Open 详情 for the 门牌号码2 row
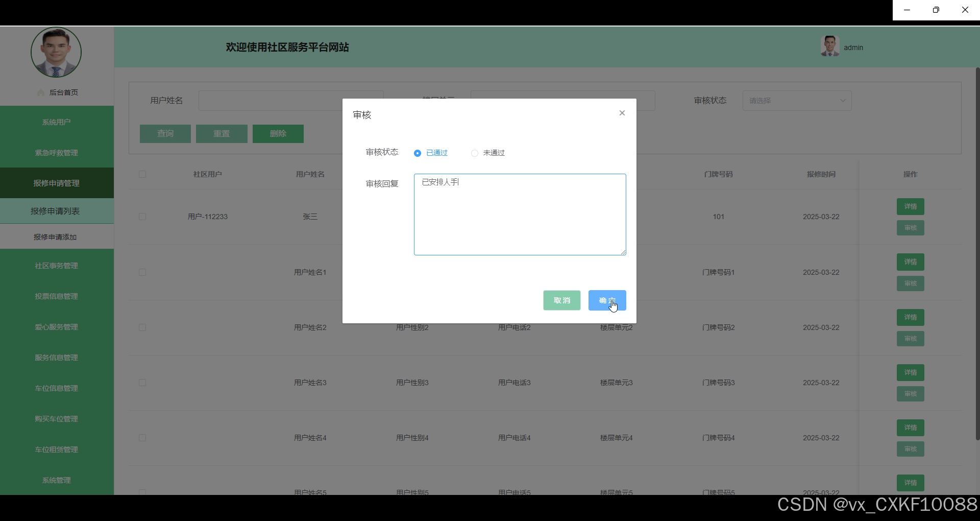Screen dimensions: 980x521 [x=911, y=317]
